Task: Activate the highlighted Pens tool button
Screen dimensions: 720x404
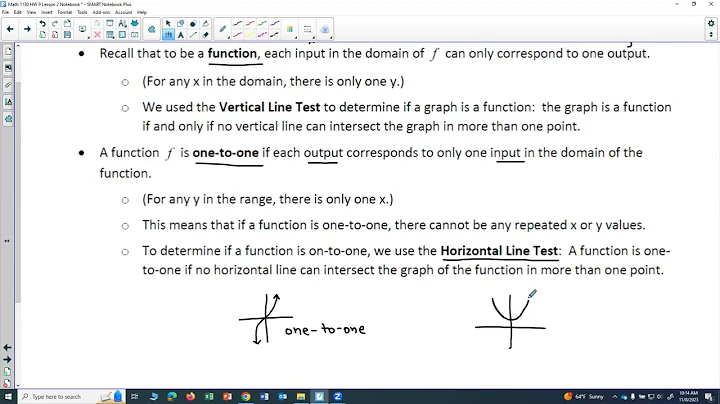Action: [x=168, y=34]
